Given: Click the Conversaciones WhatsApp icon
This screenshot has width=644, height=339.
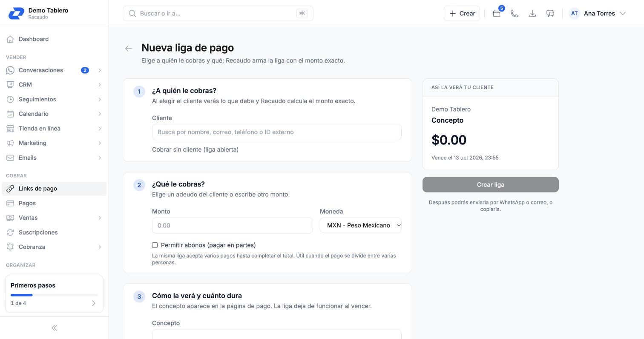Looking at the screenshot, I should [10, 70].
